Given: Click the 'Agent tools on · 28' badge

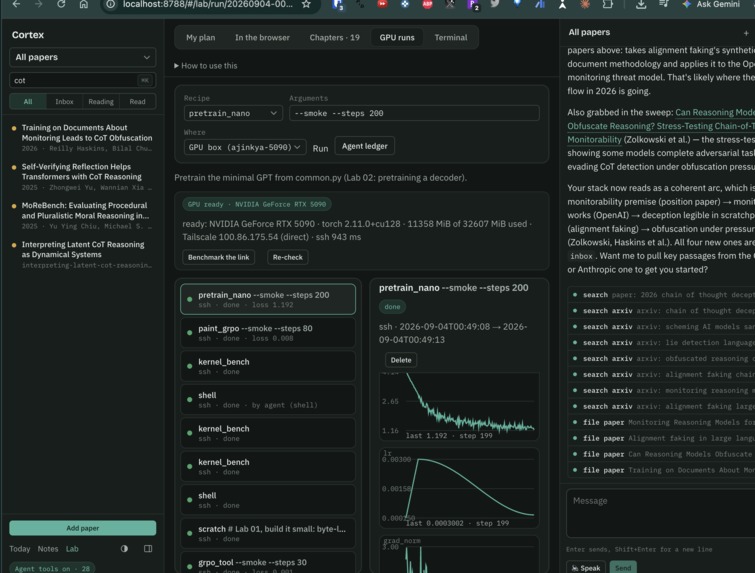Looking at the screenshot, I should click(52, 568).
